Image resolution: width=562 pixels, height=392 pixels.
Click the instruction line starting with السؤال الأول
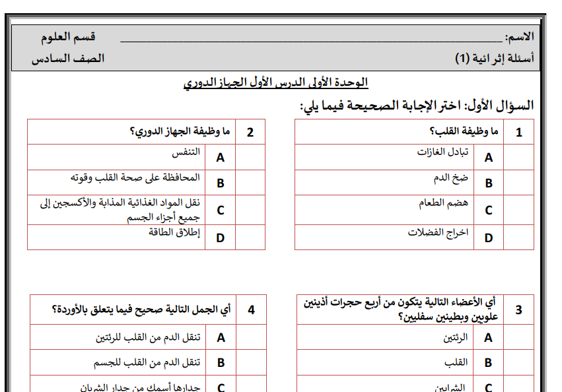417,106
